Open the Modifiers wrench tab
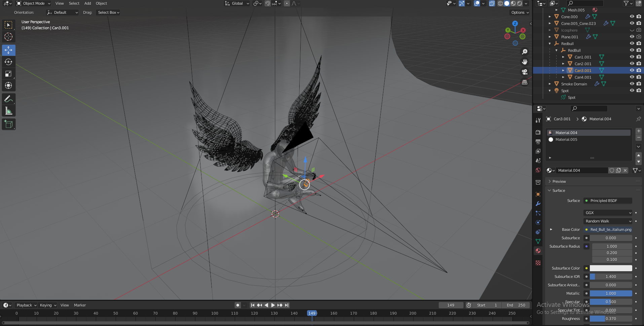Viewport: 644px width, 326px height. click(x=538, y=204)
